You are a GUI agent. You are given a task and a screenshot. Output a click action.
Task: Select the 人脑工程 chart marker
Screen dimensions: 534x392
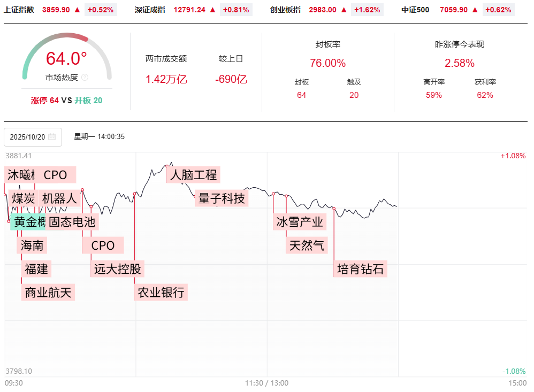[193, 174]
